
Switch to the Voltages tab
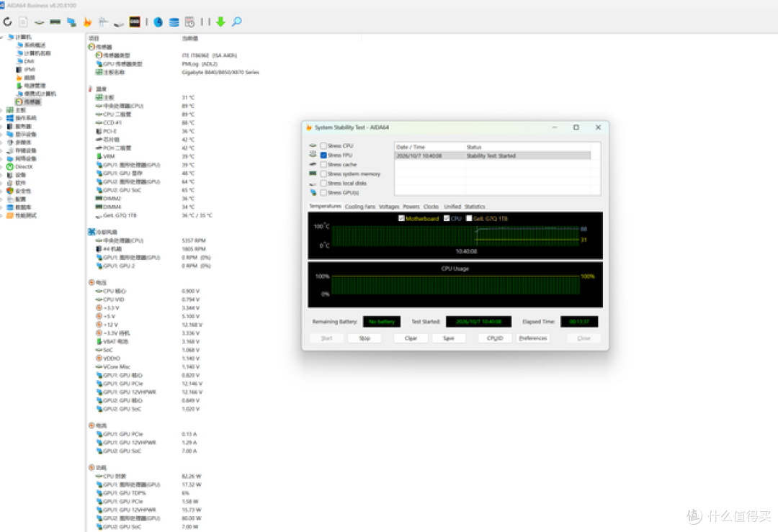(x=389, y=207)
